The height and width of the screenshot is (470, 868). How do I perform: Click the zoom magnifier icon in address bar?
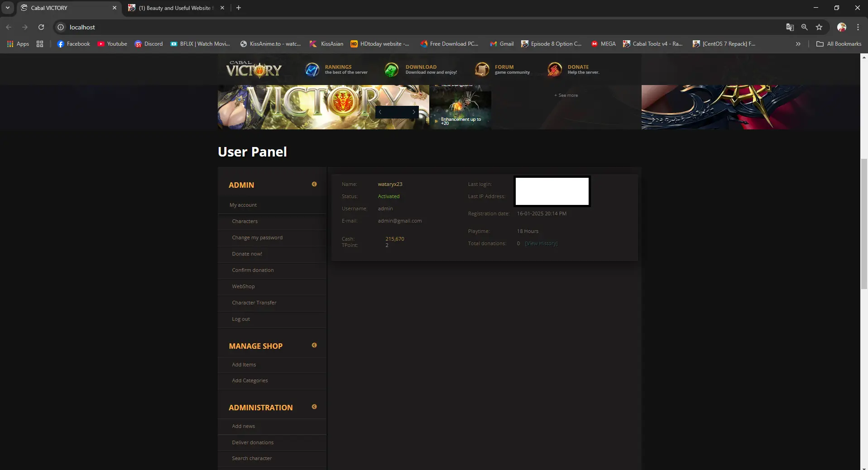coord(805,27)
